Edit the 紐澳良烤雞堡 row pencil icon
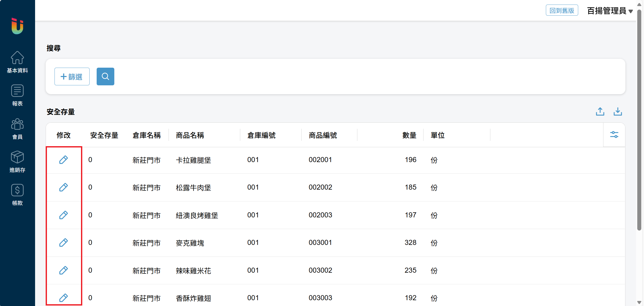This screenshot has width=644, height=306. point(63,215)
